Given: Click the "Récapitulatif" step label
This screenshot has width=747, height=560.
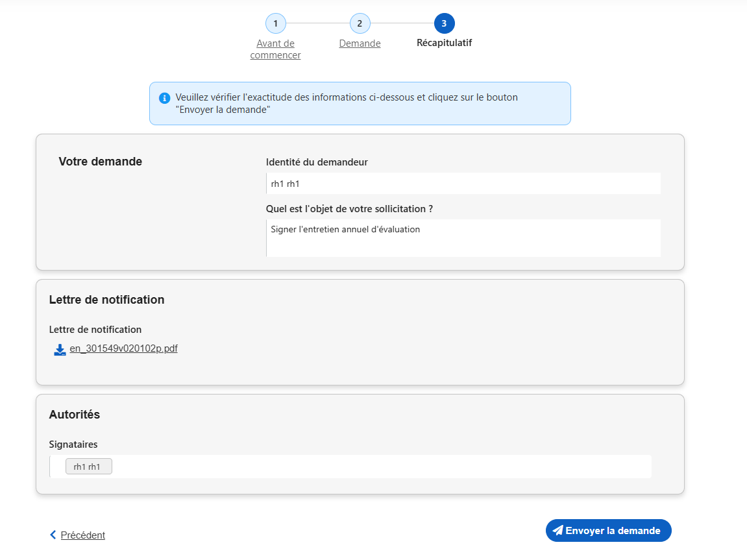Looking at the screenshot, I should (x=444, y=43).
